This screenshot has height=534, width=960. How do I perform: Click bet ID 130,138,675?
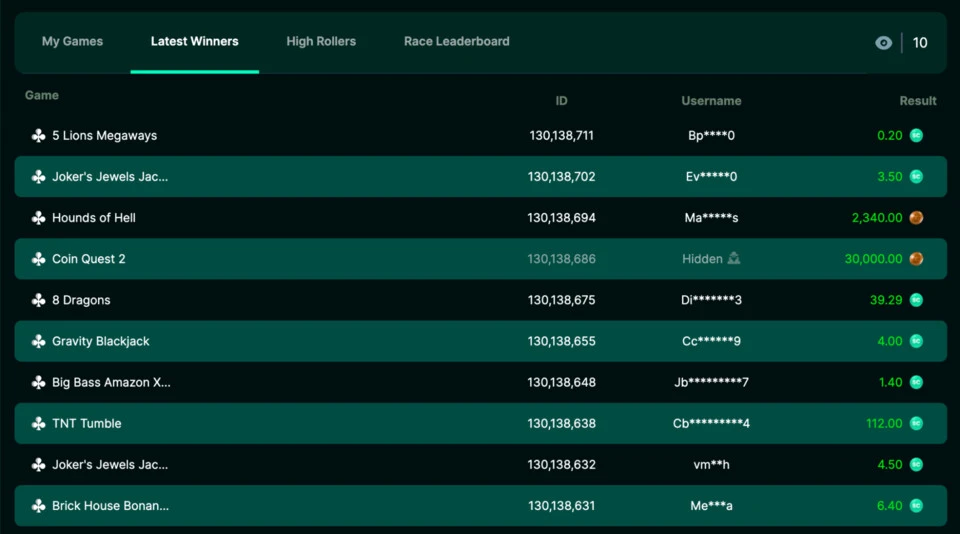tap(561, 300)
